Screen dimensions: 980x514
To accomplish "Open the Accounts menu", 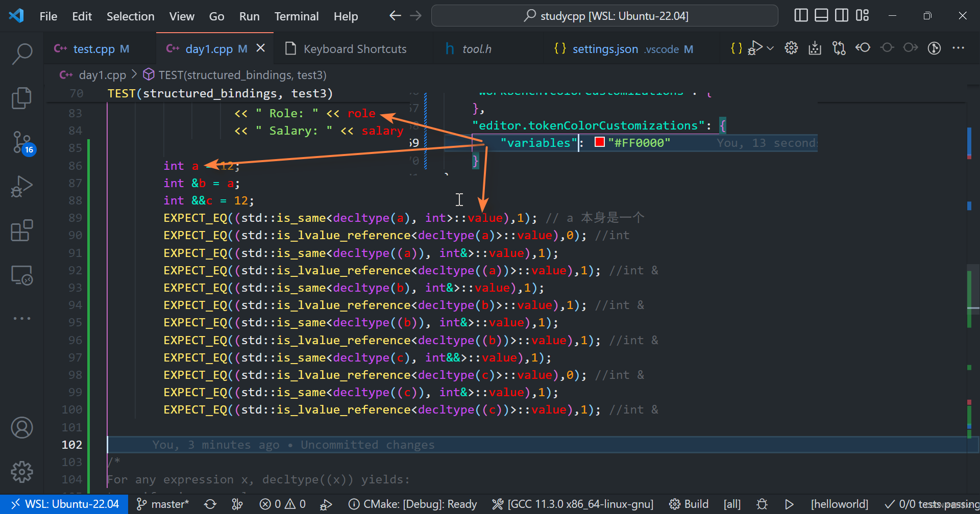I will pyautogui.click(x=22, y=428).
